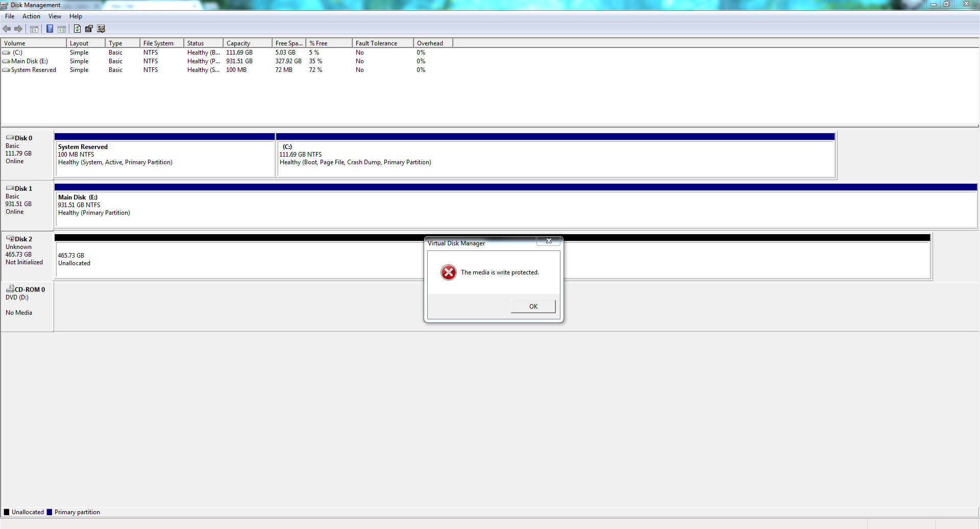Select the (C:) 111.69 GB partition block
The image size is (980, 529).
pos(555,156)
